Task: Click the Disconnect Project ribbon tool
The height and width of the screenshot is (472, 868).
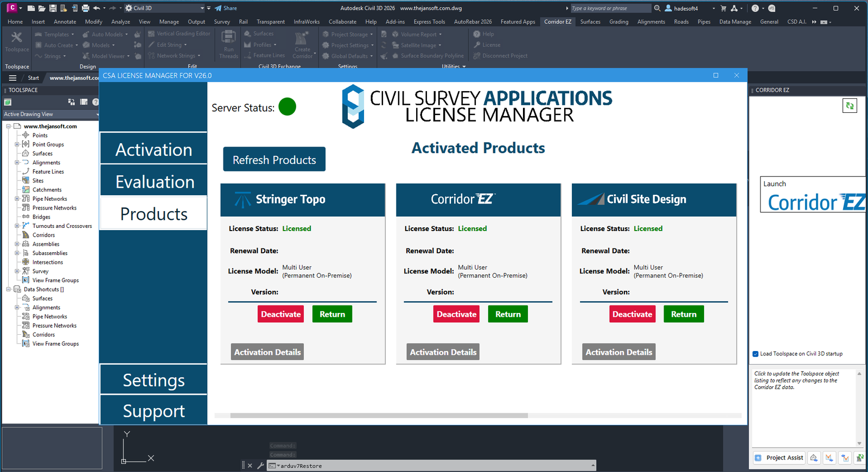Action: (x=500, y=56)
